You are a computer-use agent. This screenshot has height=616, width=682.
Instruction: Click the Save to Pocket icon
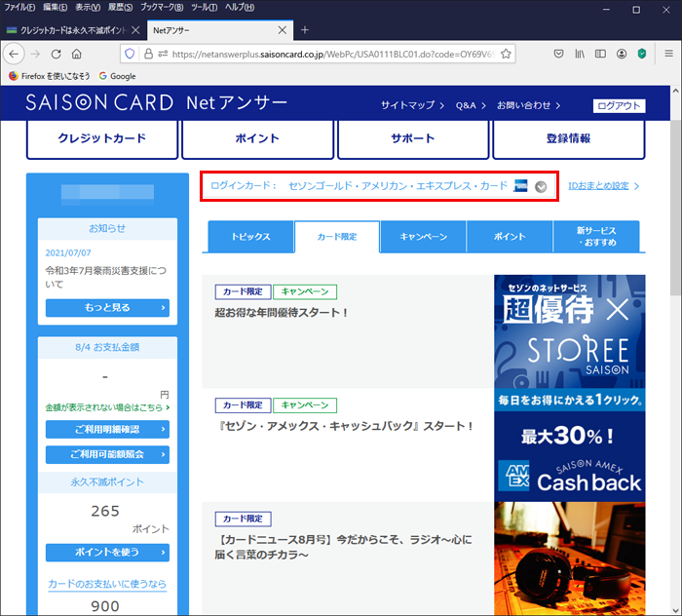point(558,54)
